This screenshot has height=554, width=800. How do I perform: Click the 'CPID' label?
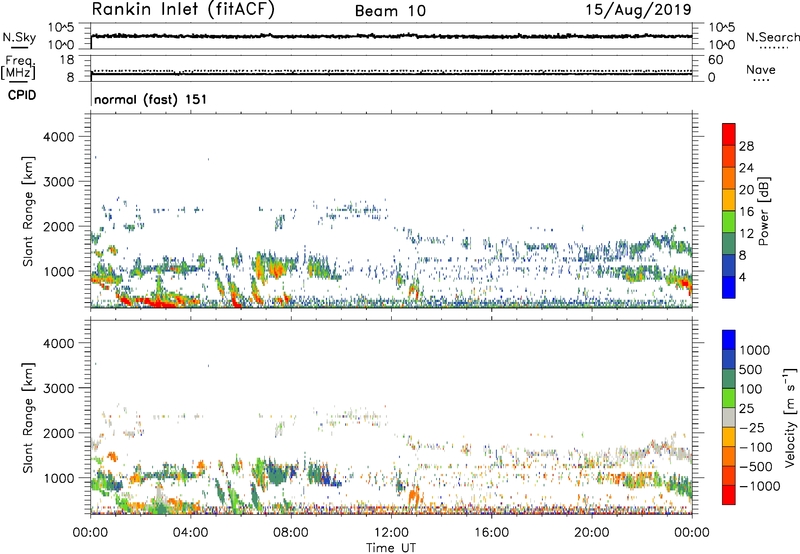[x=22, y=95]
